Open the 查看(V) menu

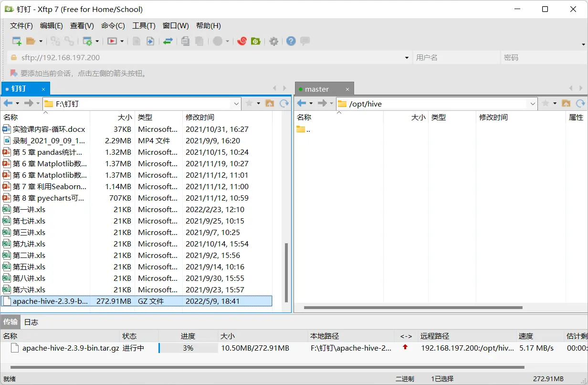tap(82, 26)
